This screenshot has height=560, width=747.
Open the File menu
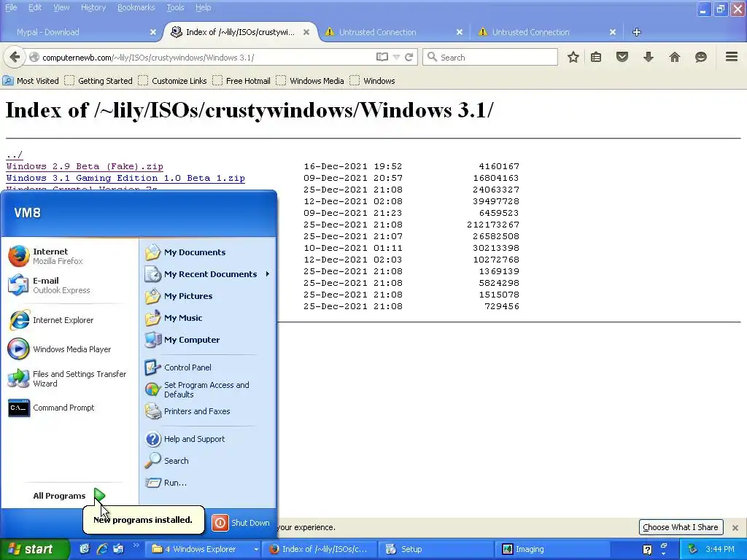pos(11,7)
